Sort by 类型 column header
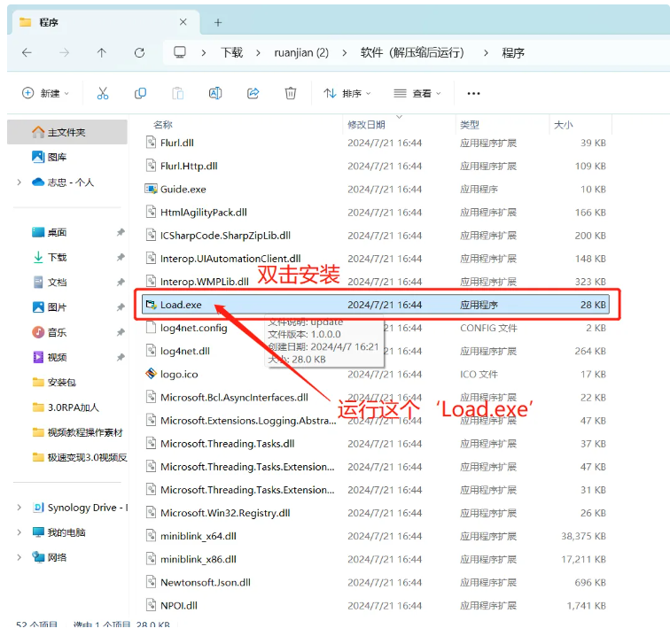Image resolution: width=670 pixels, height=644 pixels. 469,125
